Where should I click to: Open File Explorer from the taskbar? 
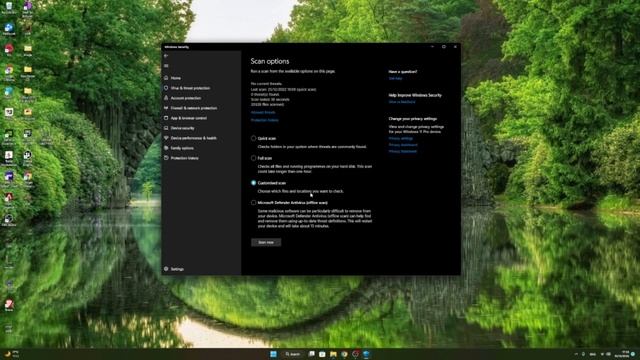click(x=333, y=354)
